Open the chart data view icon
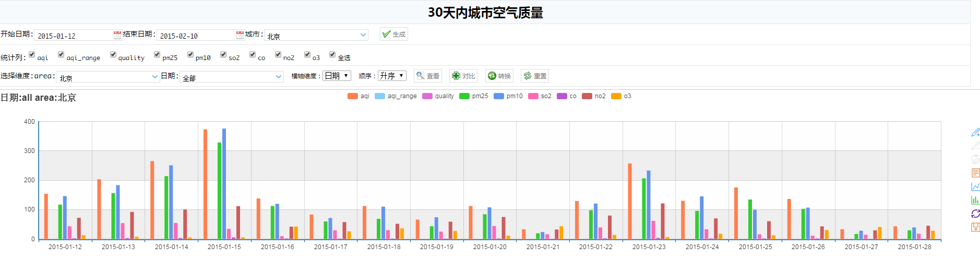This screenshot has width=980, height=270. point(975,173)
